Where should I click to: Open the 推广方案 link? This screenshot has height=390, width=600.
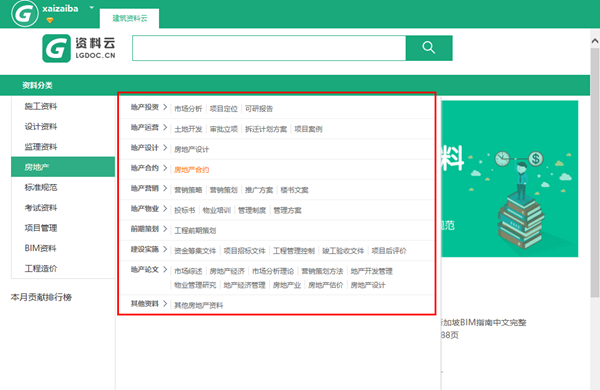coord(259,190)
